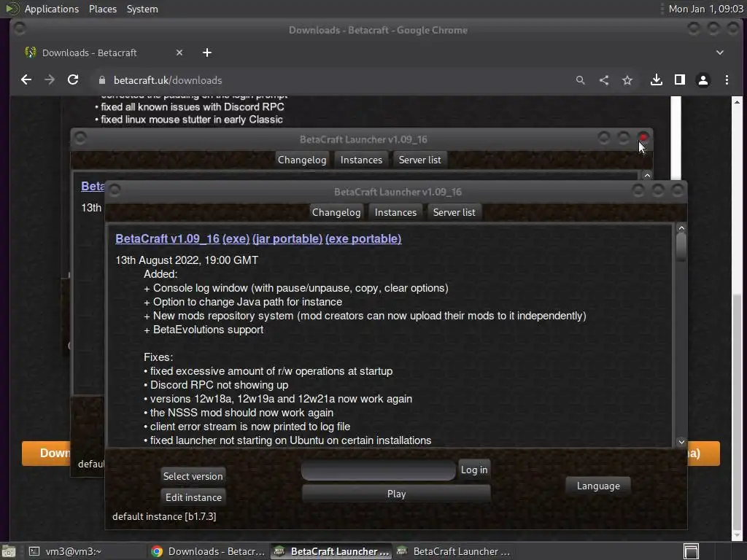
Task: Open Changelog tab in front launcher
Action: (x=336, y=212)
